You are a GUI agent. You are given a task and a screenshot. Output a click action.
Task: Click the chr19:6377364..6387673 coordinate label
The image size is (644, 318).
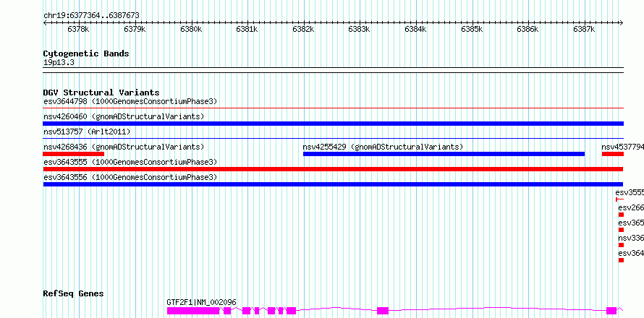click(x=91, y=16)
